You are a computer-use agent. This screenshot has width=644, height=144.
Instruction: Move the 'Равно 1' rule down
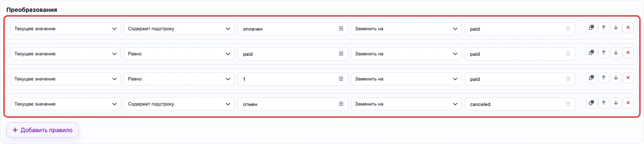pos(616,78)
